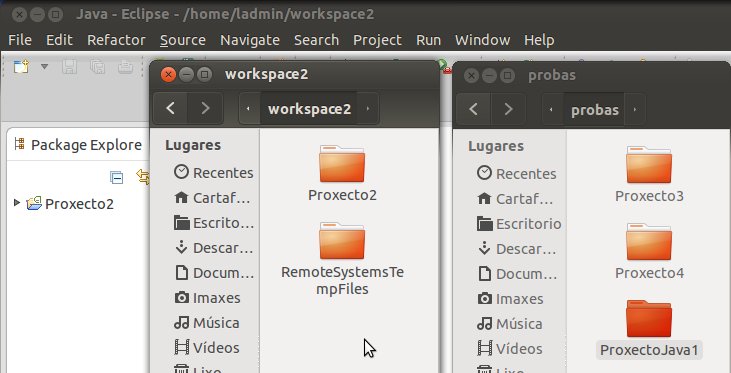
Task: Select ProxectoJava1 folder in probas window
Action: pos(649,329)
